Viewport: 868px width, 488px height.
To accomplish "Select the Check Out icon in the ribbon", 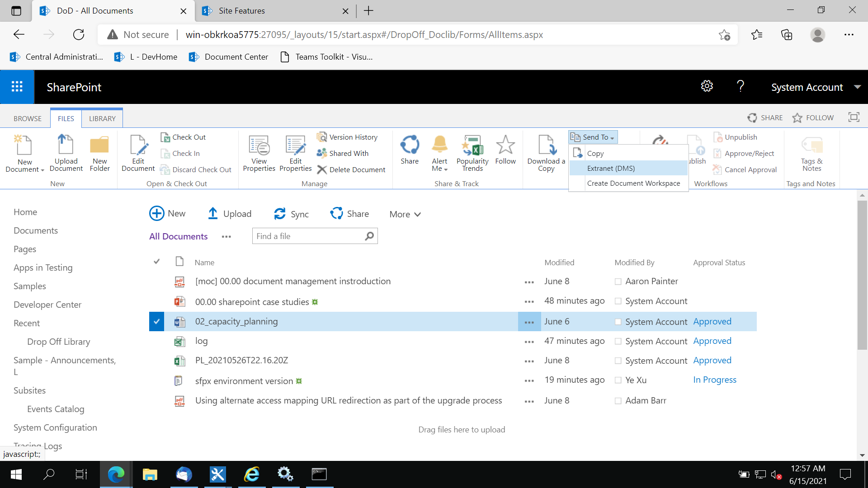I will tap(165, 137).
